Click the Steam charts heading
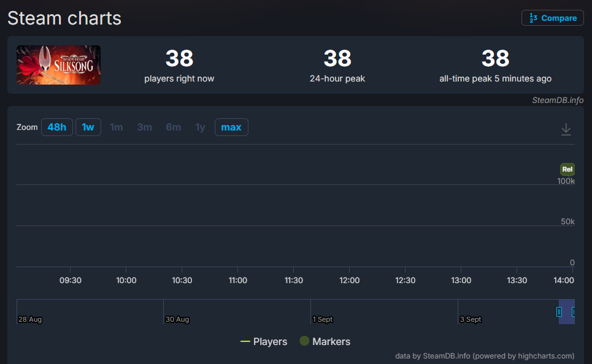The image size is (592, 364). pos(64,18)
